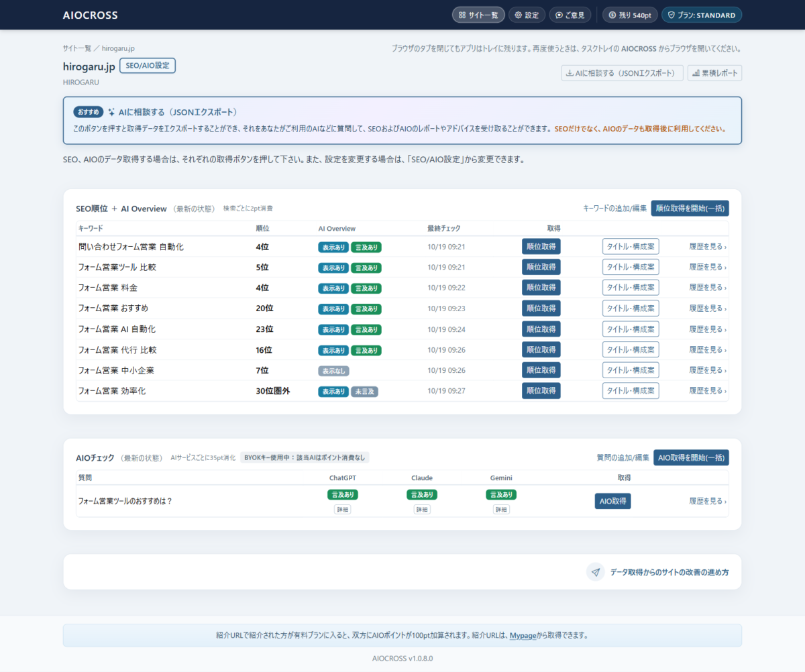
Task: Check remaining 540pt points badge
Action: [630, 15]
